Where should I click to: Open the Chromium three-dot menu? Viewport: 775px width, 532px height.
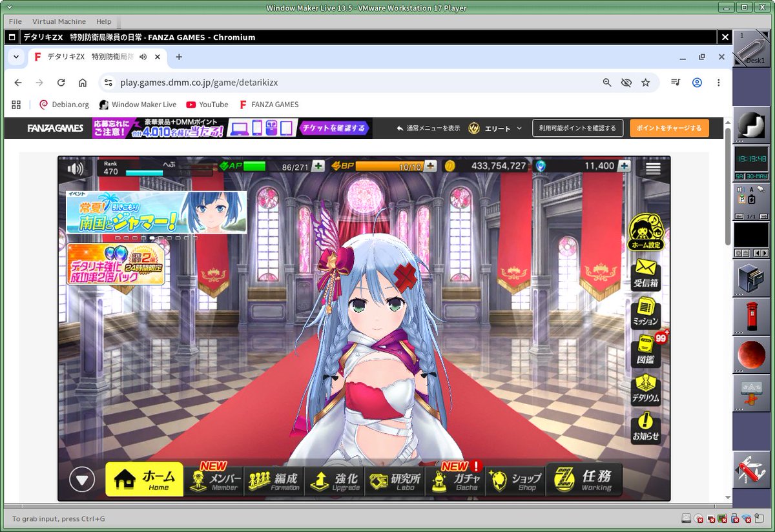point(718,83)
